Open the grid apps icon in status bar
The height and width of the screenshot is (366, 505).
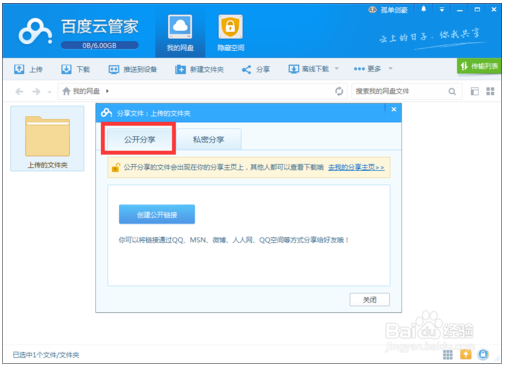(448, 355)
